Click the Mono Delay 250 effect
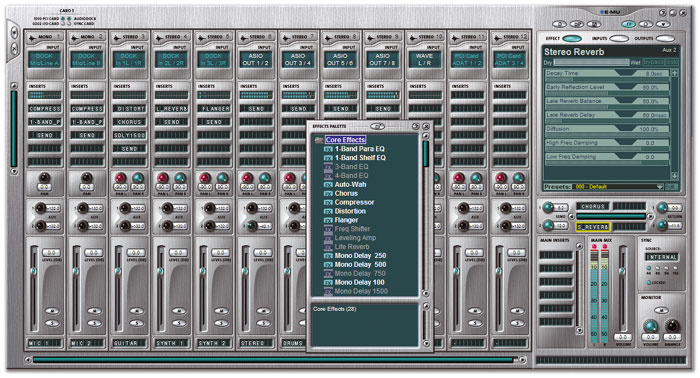Viewport: 700px width, 378px height. [360, 256]
